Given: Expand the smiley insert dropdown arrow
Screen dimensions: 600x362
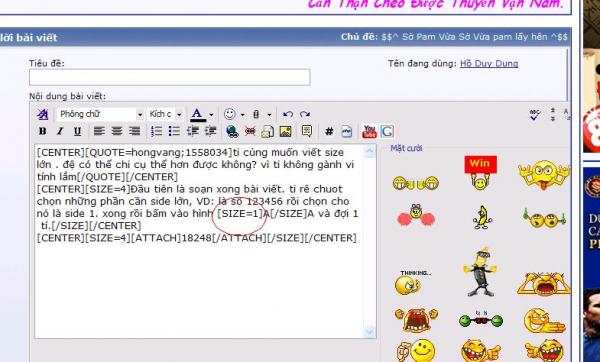Looking at the screenshot, I should [242, 114].
